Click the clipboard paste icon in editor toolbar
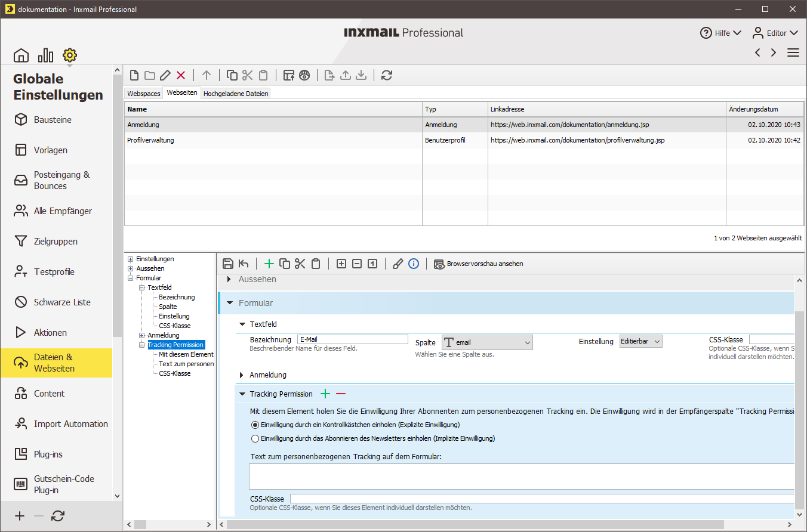The height and width of the screenshot is (532, 807). click(316, 264)
